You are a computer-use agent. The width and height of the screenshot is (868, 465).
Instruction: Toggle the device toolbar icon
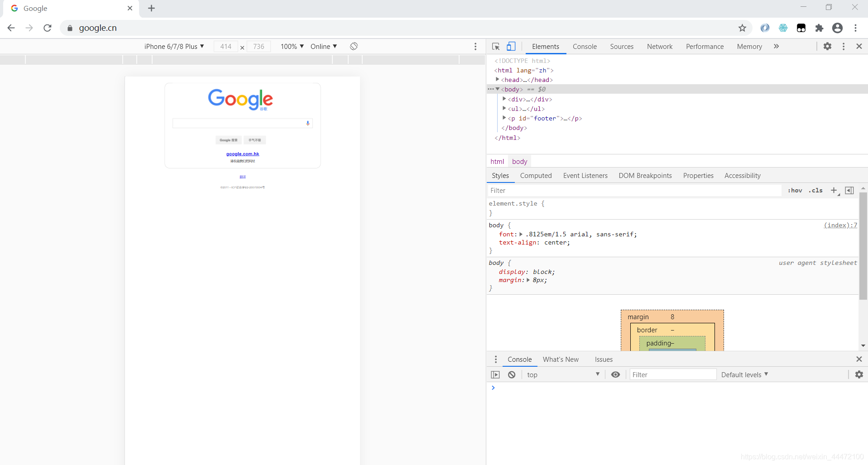511,46
